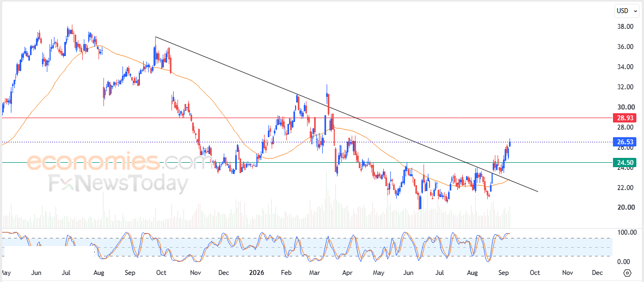Click the 36.00 price axis value
This screenshot has height=282, width=644.
624,47
